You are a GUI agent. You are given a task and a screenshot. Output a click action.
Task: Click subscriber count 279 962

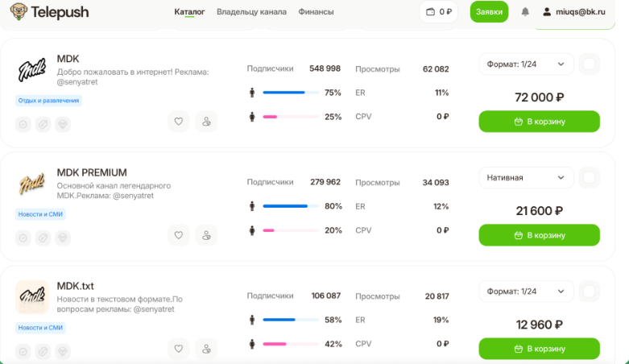point(325,182)
